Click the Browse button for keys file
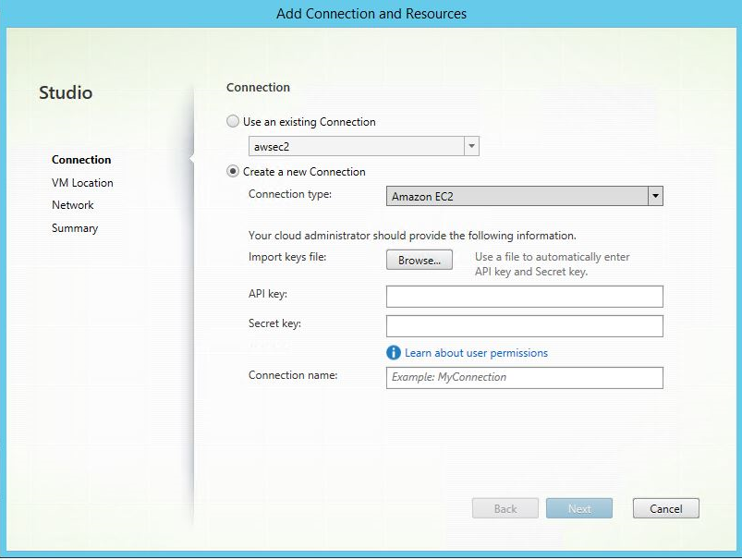The image size is (742, 560). point(420,261)
